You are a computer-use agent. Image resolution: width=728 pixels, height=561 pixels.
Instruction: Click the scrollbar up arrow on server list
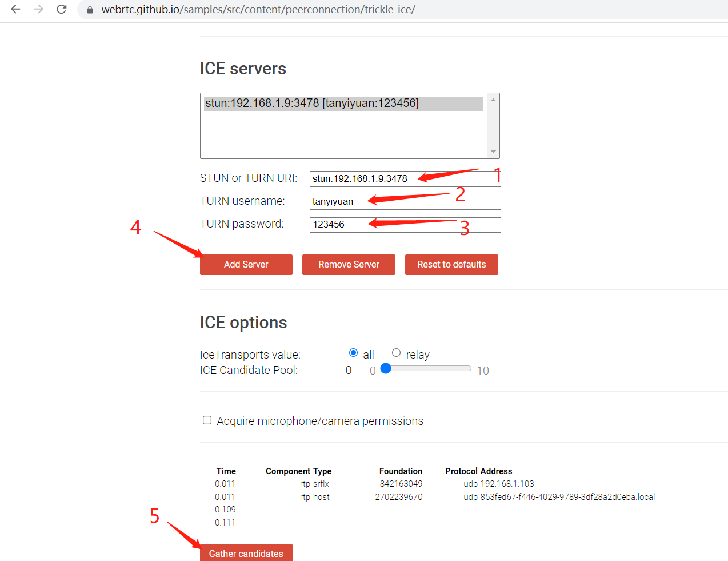point(493,98)
